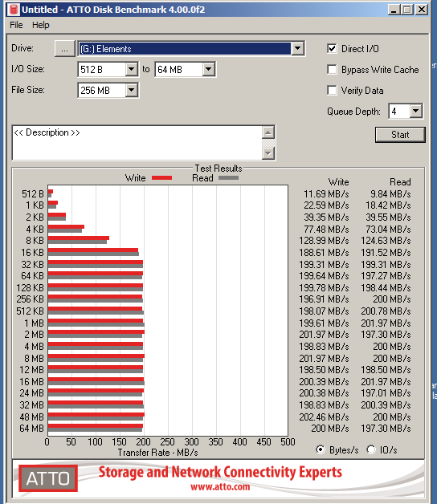This screenshot has width=437, height=504.
Task: Click the ATTO logo in the banner
Action: point(48,478)
